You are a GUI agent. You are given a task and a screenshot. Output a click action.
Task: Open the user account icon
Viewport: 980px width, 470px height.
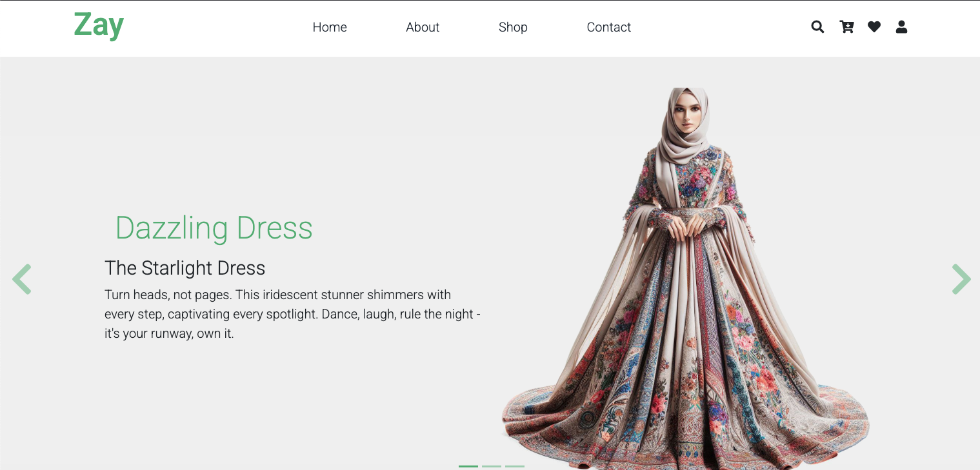901,27
